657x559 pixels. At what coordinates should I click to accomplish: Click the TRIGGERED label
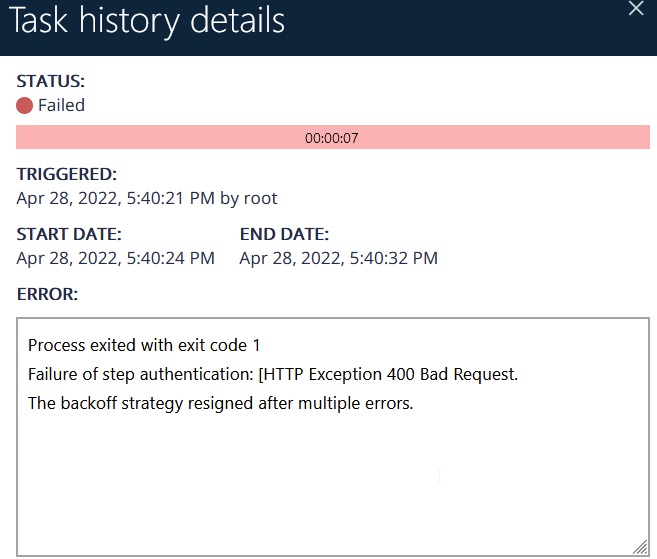pyautogui.click(x=66, y=174)
